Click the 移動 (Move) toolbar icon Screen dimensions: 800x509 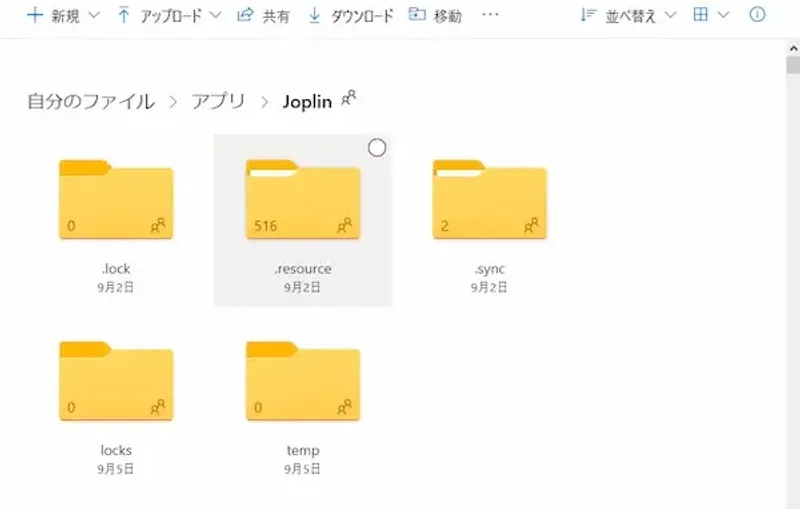(x=418, y=16)
